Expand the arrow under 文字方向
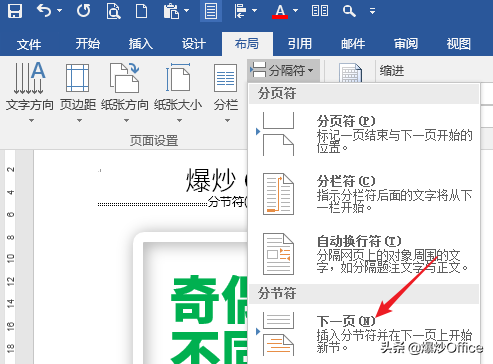The width and height of the screenshot is (493, 364). [x=31, y=120]
